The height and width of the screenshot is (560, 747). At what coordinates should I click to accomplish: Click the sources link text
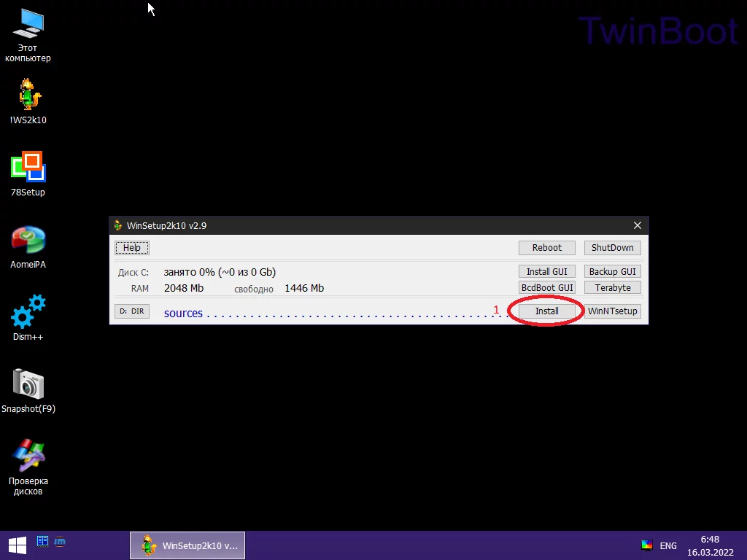tap(183, 314)
